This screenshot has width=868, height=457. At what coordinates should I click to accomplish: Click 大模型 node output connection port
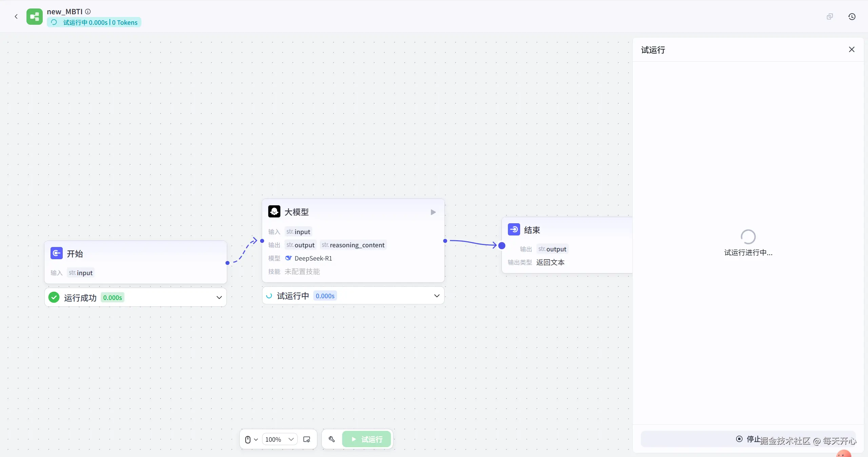pos(445,241)
